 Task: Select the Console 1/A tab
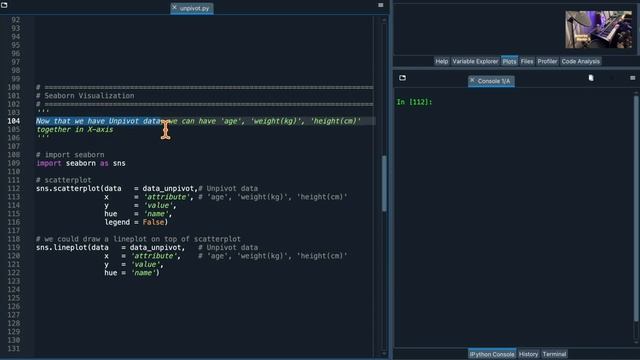pyautogui.click(x=491, y=81)
